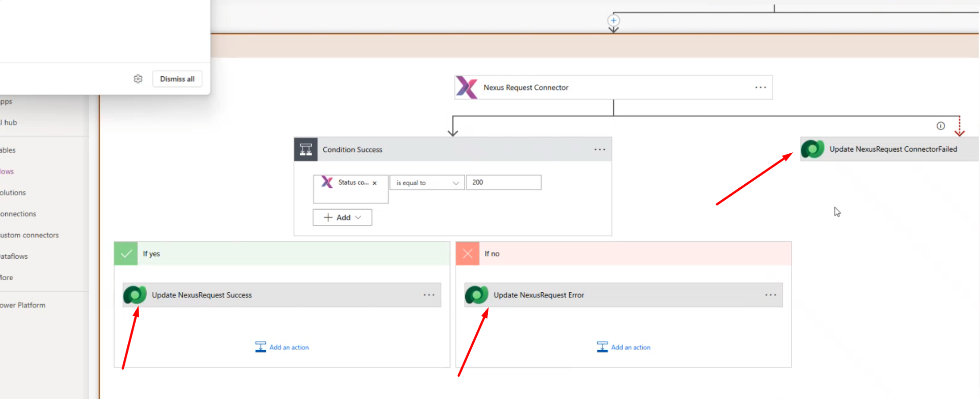Open Nexus Request Connector ellipsis menu
980x399 pixels.
pos(760,87)
